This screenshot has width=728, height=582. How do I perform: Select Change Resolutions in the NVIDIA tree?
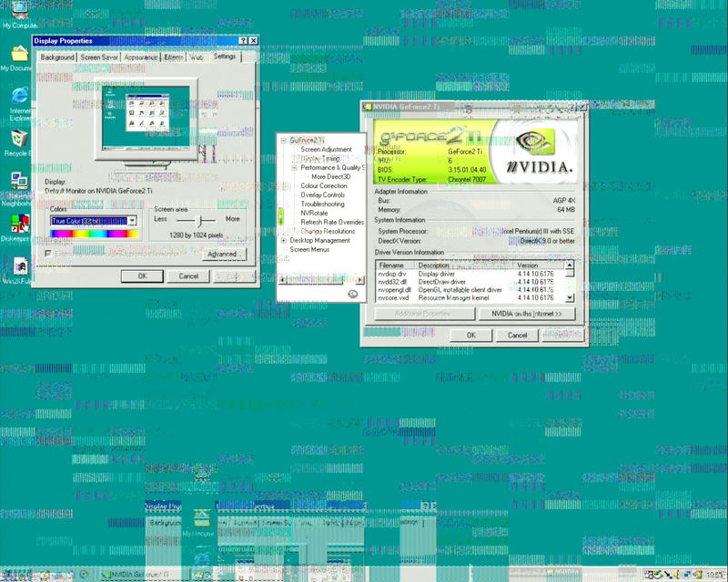click(x=328, y=231)
